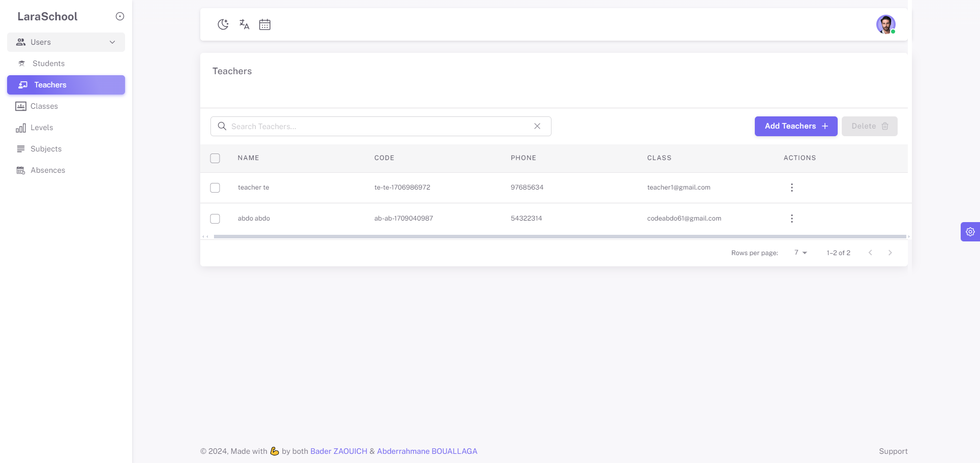Screen dimensions: 980x463
Task: Click the Delete button
Action: [870, 126]
